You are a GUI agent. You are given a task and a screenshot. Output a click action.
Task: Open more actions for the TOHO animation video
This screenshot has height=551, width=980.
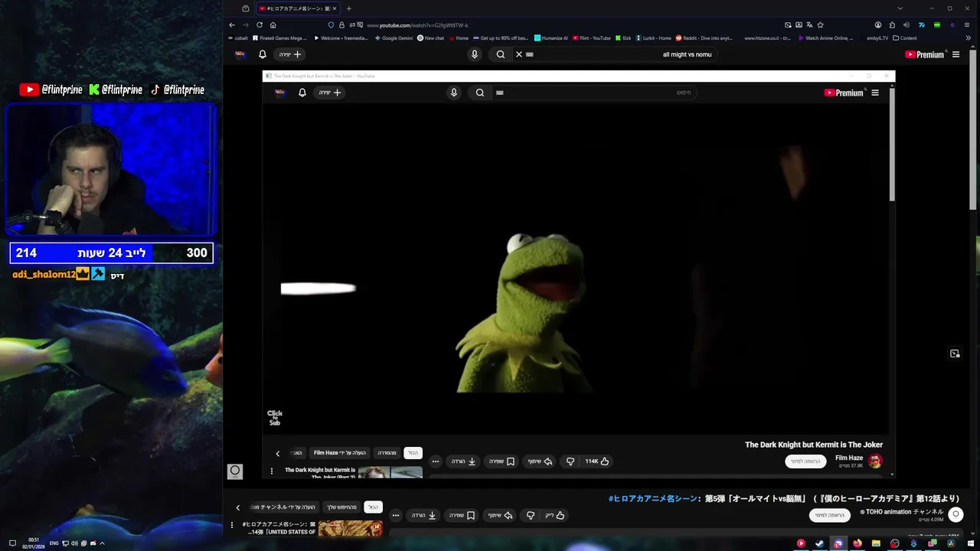[396, 516]
